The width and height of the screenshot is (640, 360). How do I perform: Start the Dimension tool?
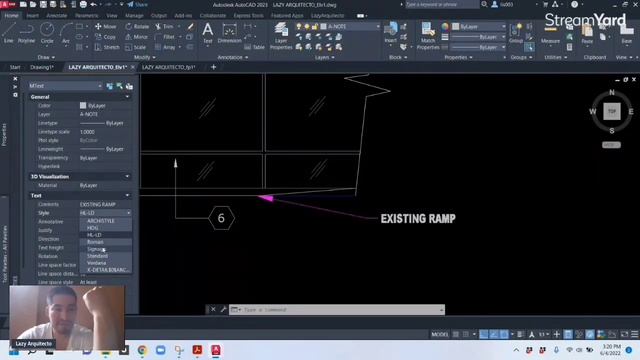click(x=229, y=33)
